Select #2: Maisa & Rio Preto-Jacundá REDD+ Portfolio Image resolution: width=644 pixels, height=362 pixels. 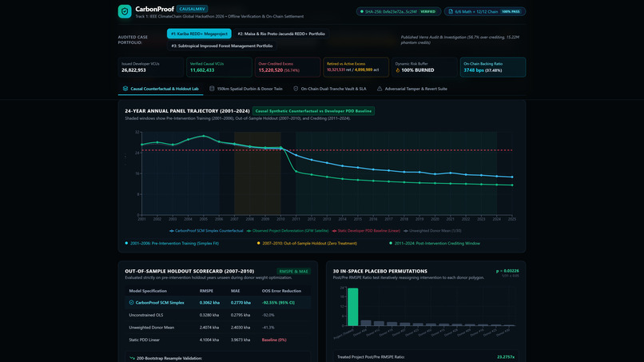pos(281,34)
